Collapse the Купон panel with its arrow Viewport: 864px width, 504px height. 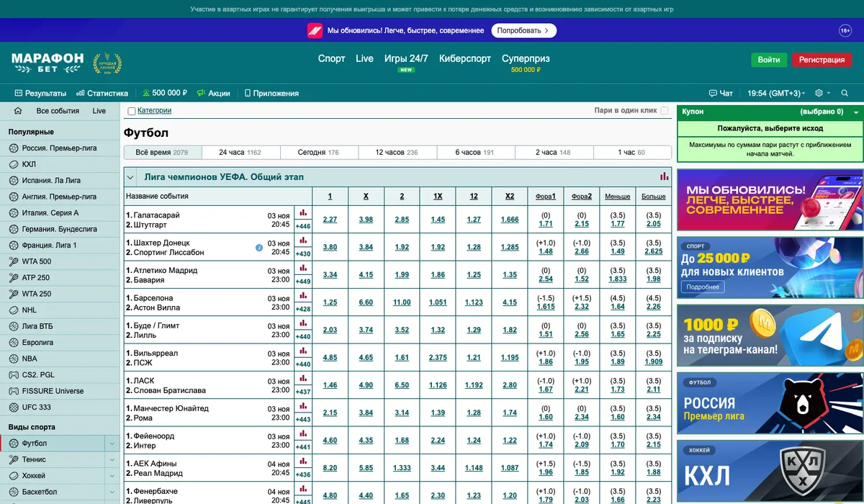pyautogui.click(x=856, y=112)
